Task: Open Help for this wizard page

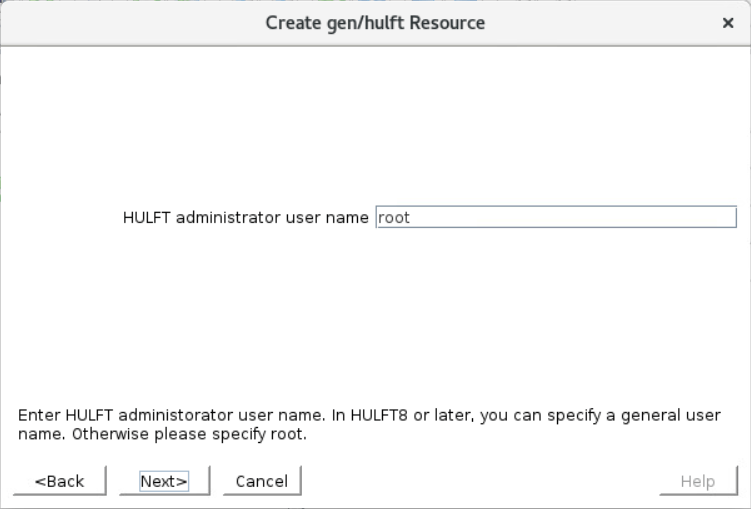Action: point(698,481)
